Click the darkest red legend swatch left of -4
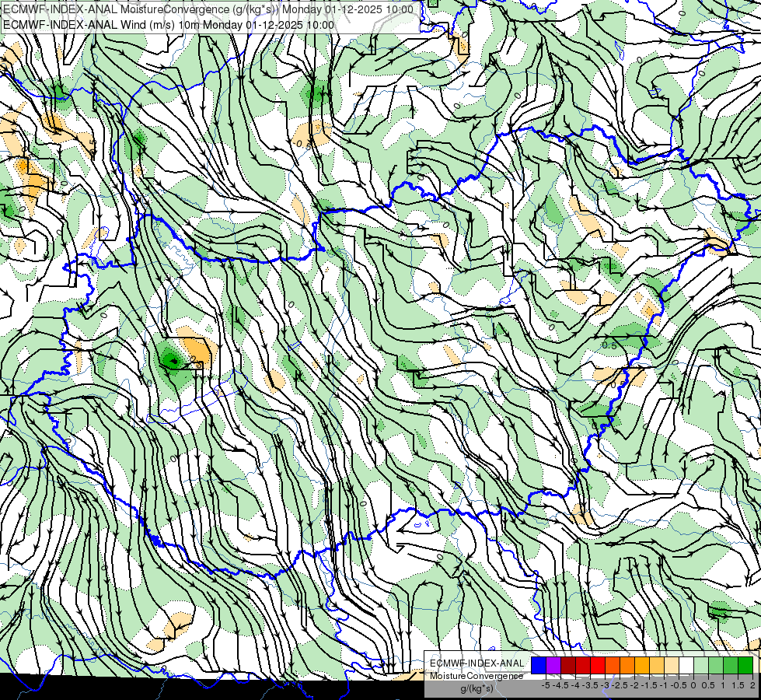This screenshot has width=761, height=700. 568,665
